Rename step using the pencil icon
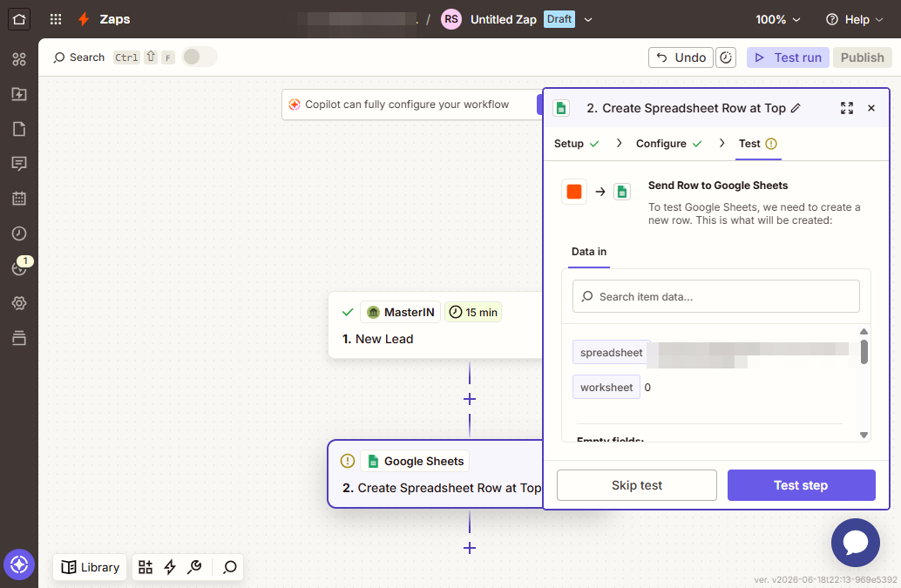 pyautogui.click(x=796, y=108)
